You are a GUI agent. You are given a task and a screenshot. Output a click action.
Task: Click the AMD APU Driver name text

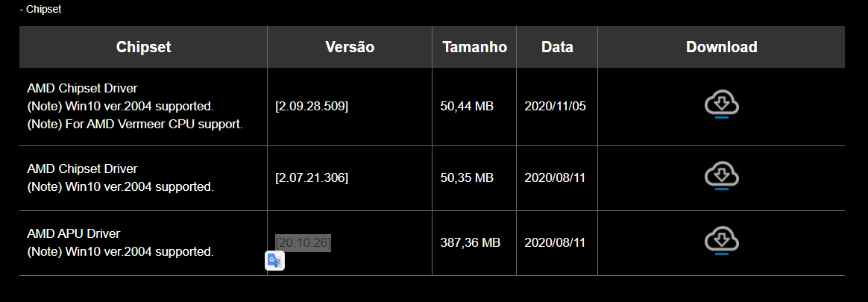(74, 233)
